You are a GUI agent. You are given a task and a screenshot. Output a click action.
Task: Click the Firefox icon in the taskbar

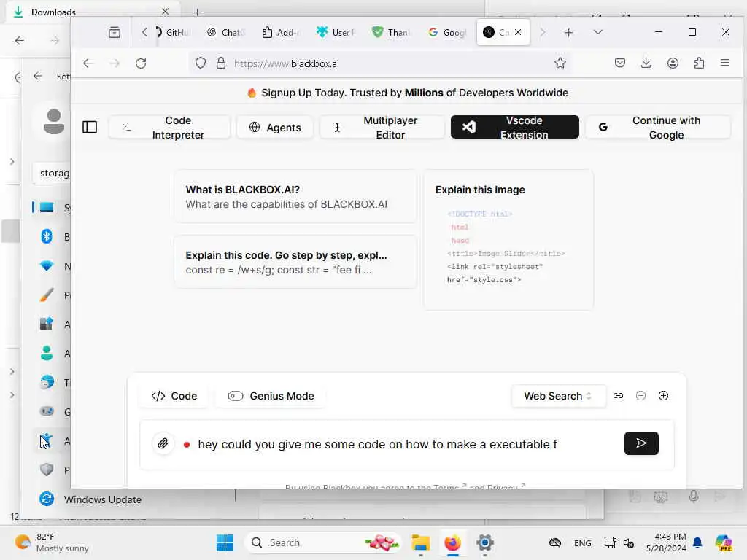click(x=452, y=542)
